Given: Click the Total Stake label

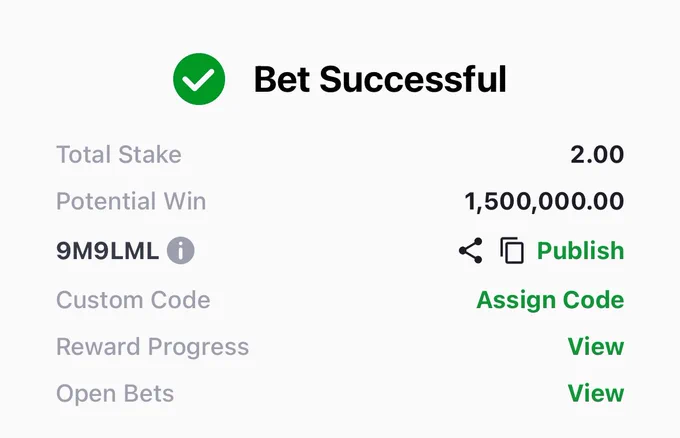Looking at the screenshot, I should [x=119, y=154].
